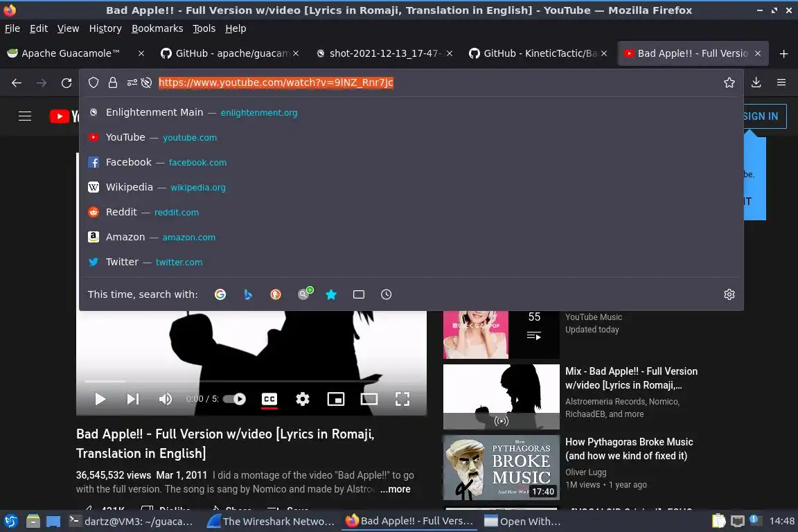Skip to the next video
The image size is (798, 532).
133,399
